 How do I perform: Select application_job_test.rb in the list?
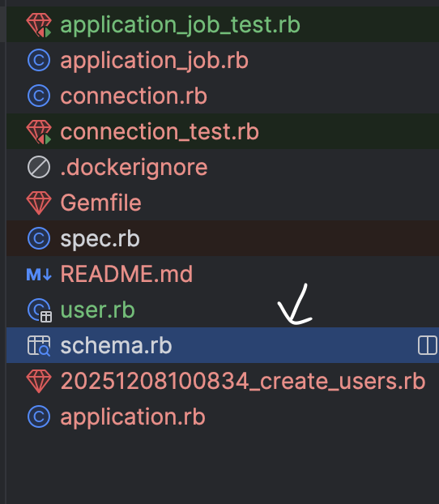point(181,25)
